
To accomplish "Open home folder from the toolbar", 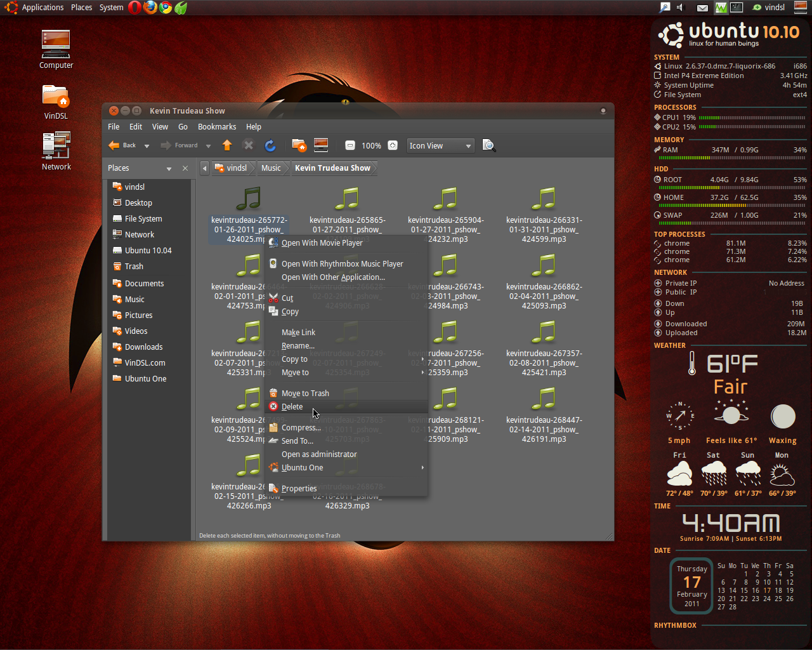I will click(x=298, y=145).
